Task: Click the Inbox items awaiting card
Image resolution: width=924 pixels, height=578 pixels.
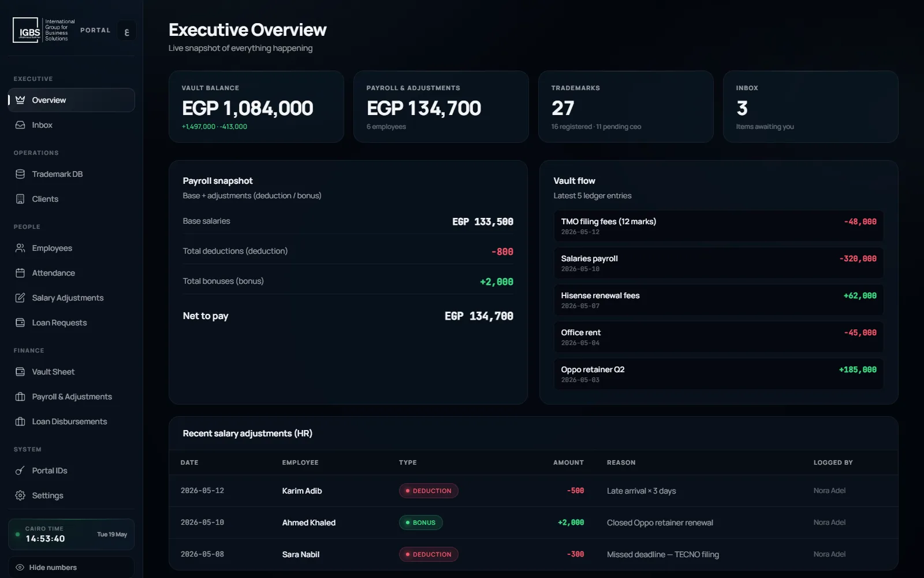Action: tap(811, 106)
